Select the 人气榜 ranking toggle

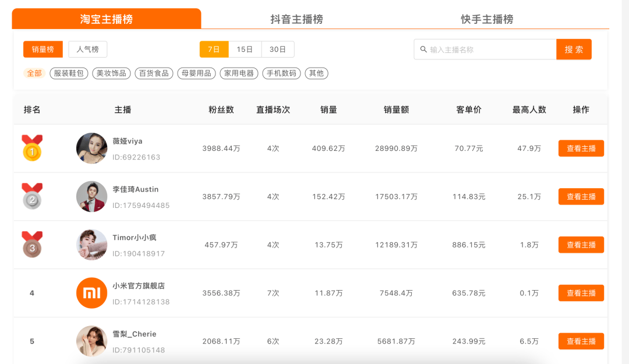87,50
